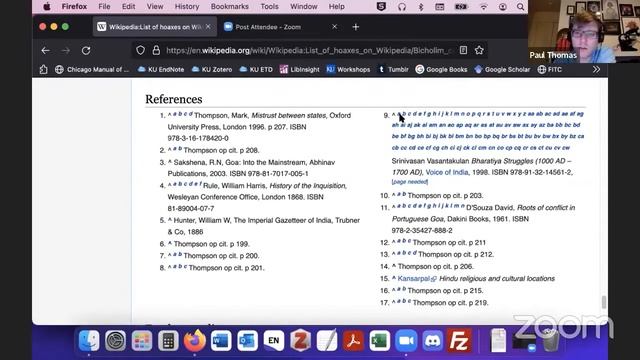Open the Help menu
The width and height of the screenshot is (640, 360).
coord(337,7)
